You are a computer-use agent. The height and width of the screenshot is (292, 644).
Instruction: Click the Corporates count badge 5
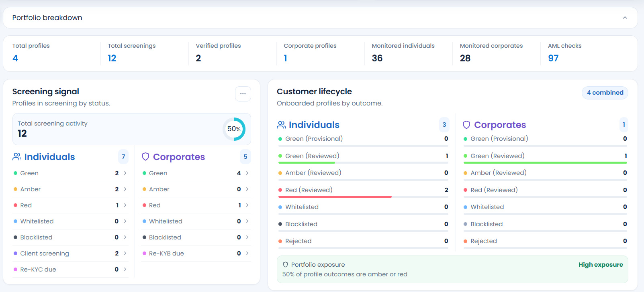pyautogui.click(x=245, y=157)
